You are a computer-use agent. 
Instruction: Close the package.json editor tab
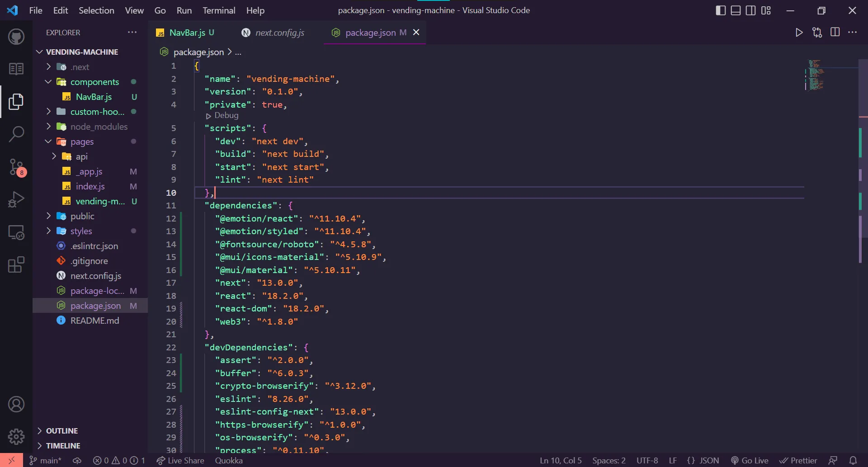pos(416,32)
